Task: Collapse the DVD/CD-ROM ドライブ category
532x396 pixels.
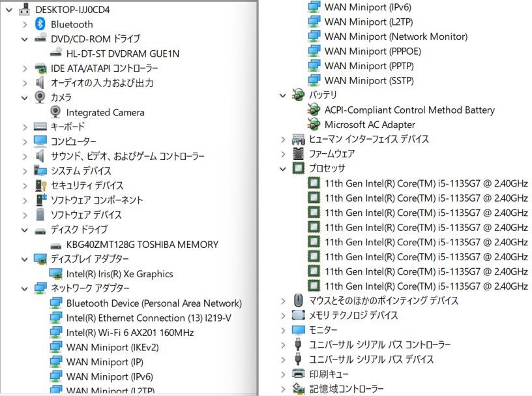Action: coord(24,39)
